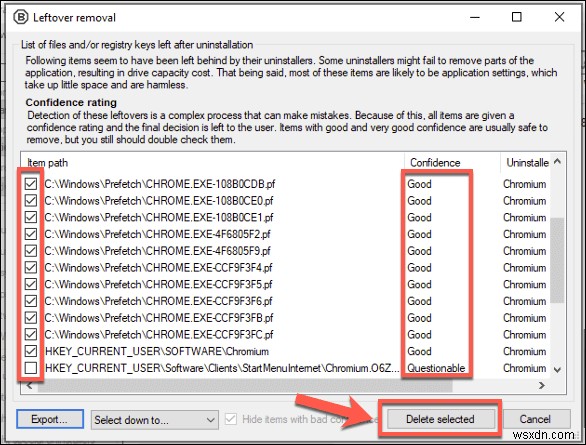Toggle checkbox for CHROME.EXE-CCF9F3F4.pf
Image resolution: width=586 pixels, height=445 pixels.
31,268
